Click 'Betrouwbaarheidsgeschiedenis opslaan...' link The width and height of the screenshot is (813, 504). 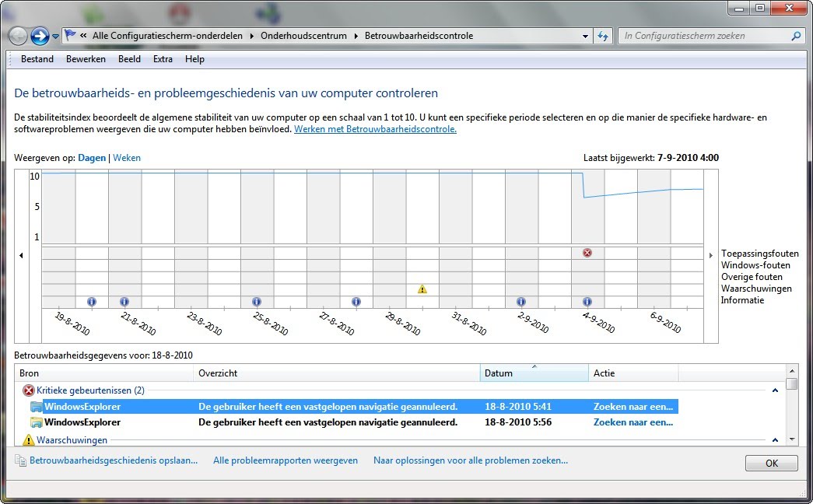(x=114, y=460)
